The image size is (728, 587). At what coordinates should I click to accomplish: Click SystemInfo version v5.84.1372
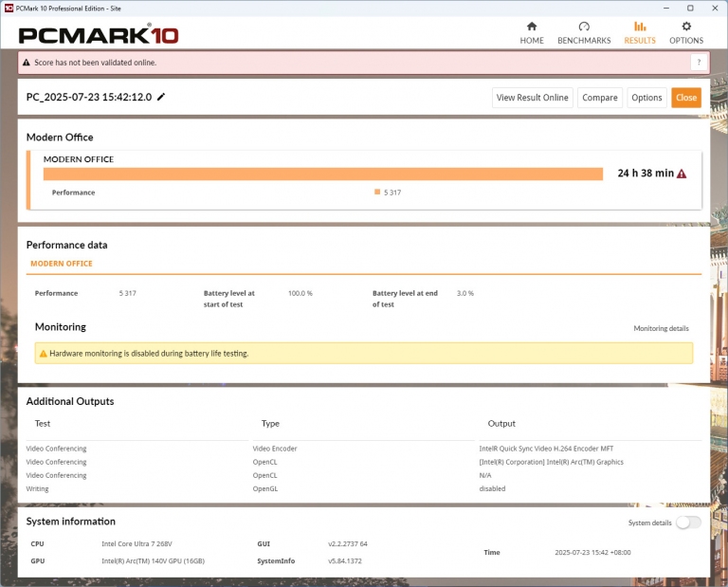click(345, 561)
